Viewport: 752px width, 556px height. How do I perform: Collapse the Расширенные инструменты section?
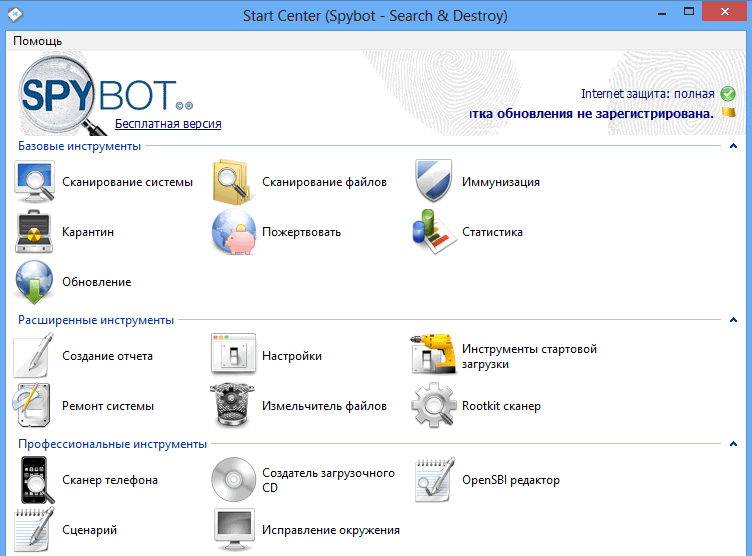733,320
